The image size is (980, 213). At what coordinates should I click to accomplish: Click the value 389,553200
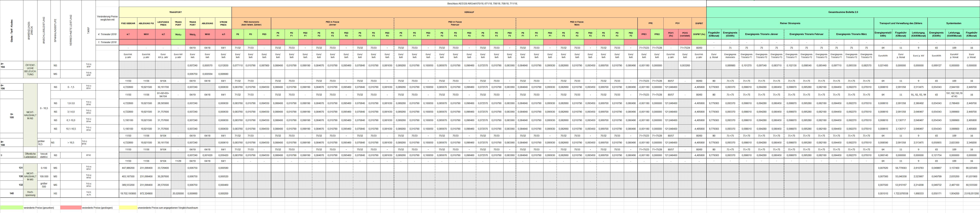[x=128, y=185]
